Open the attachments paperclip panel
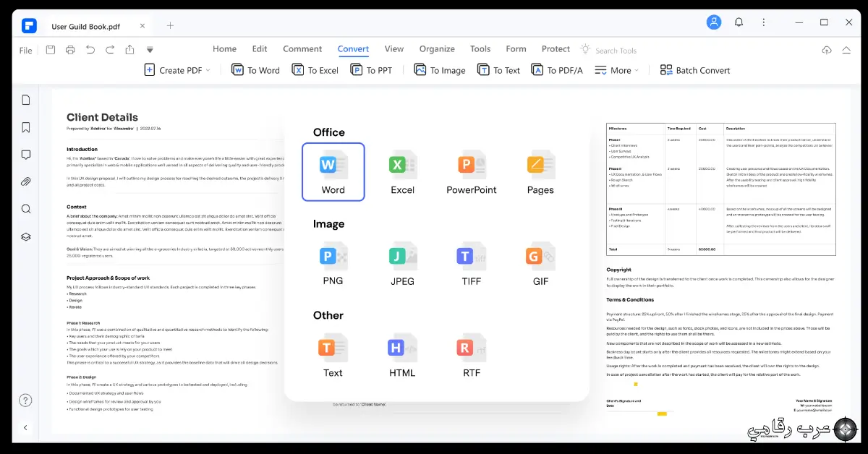Screen dimensions: 868x454 pos(26,181)
